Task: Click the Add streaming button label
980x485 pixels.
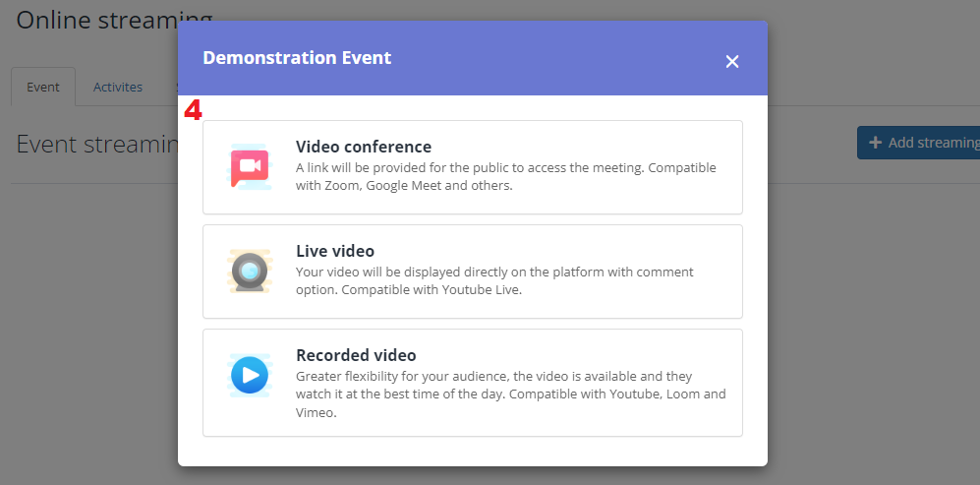Action: pyautogui.click(x=934, y=143)
